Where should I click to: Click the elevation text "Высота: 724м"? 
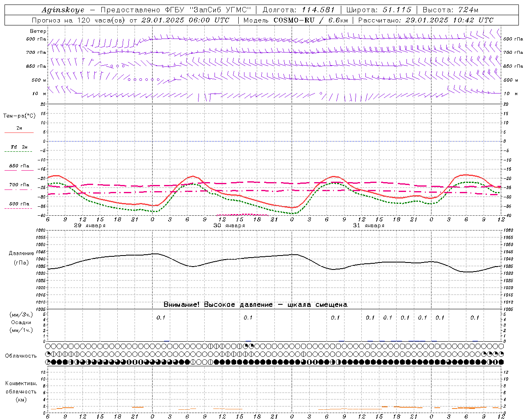click(450, 10)
